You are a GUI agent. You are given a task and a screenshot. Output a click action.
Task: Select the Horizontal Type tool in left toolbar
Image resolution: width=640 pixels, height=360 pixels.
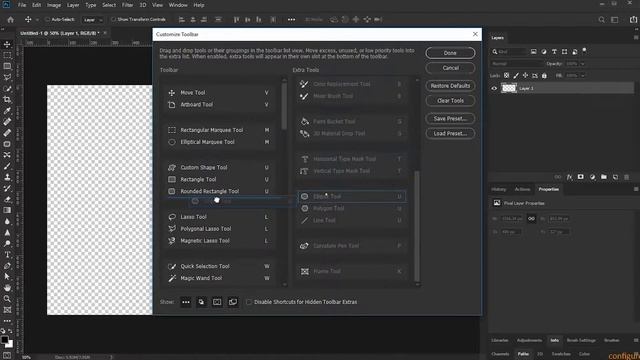click(7, 255)
